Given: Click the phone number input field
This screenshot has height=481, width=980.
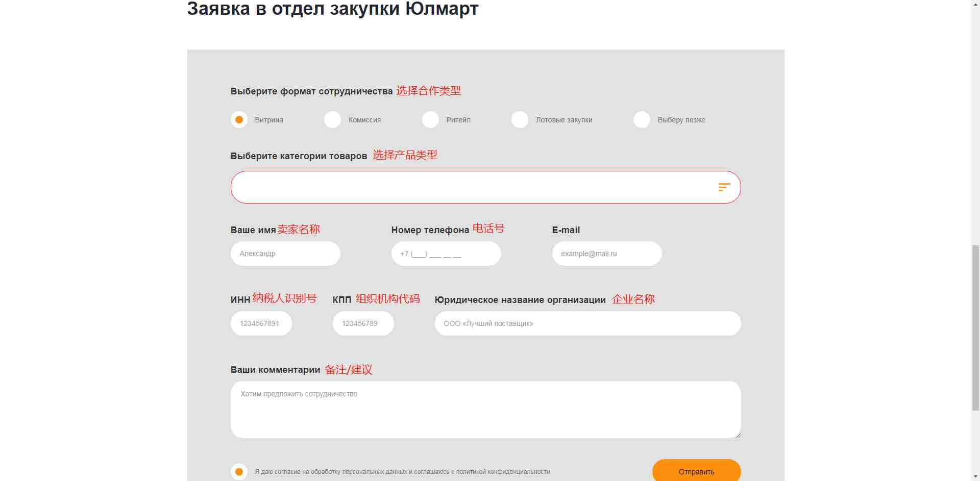Looking at the screenshot, I should [x=446, y=254].
